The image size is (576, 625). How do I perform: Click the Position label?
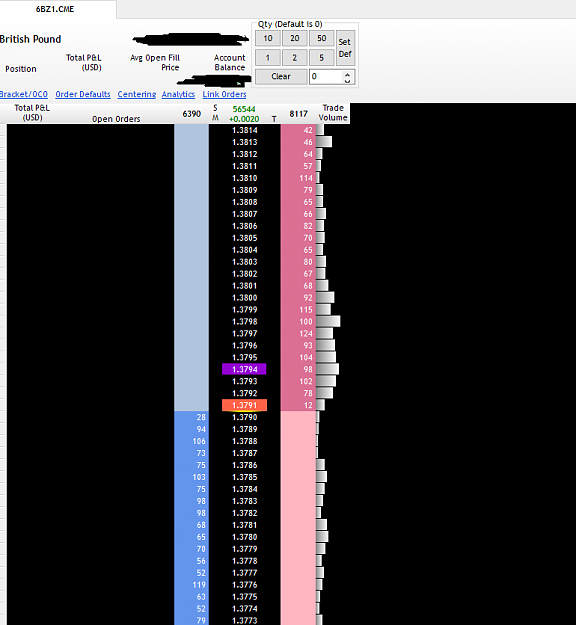[21, 69]
